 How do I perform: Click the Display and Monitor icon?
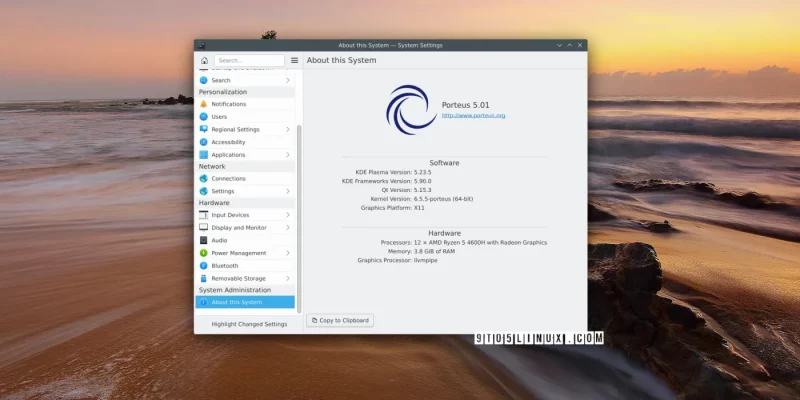(x=204, y=228)
